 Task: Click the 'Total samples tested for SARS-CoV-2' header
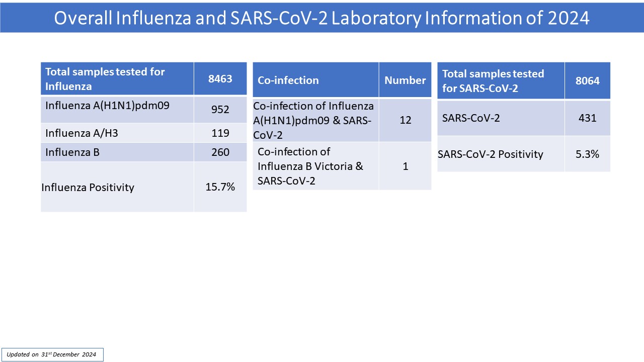pos(501,80)
